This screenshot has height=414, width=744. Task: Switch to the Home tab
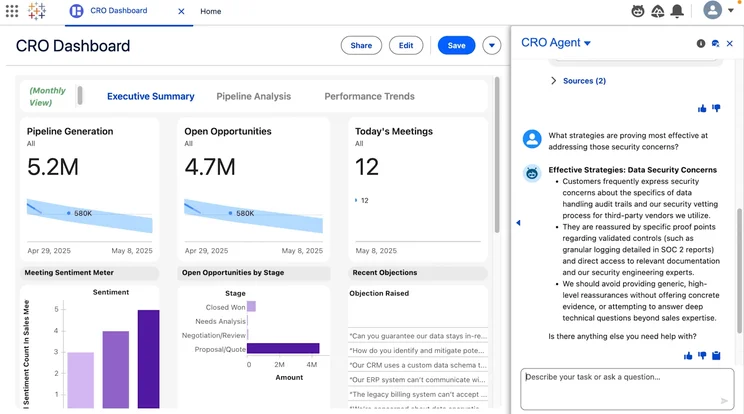pyautogui.click(x=211, y=11)
